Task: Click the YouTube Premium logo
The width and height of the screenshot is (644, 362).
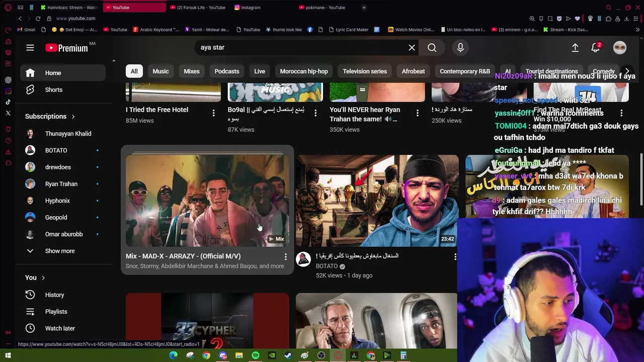Action: [x=66, y=48]
